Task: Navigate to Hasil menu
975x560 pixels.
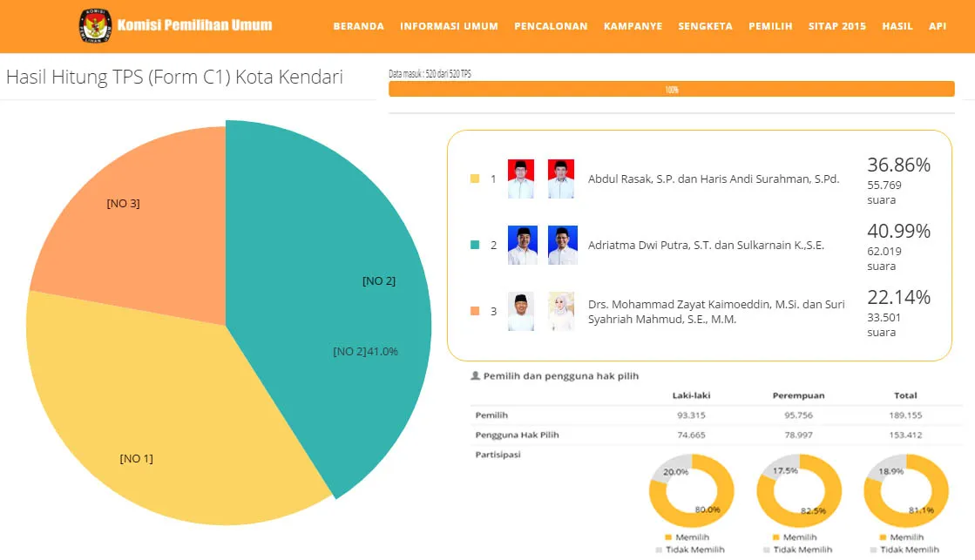Action: [x=897, y=26]
